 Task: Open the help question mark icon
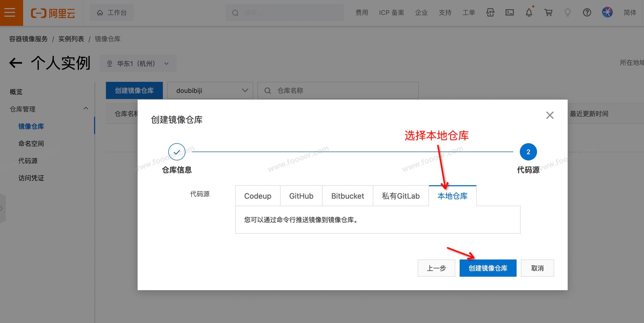[587, 13]
